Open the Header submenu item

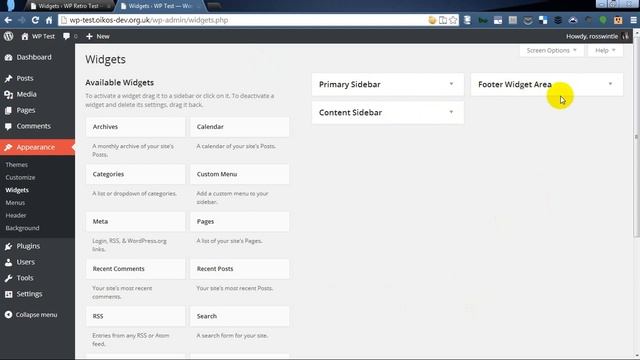pyautogui.click(x=16, y=216)
